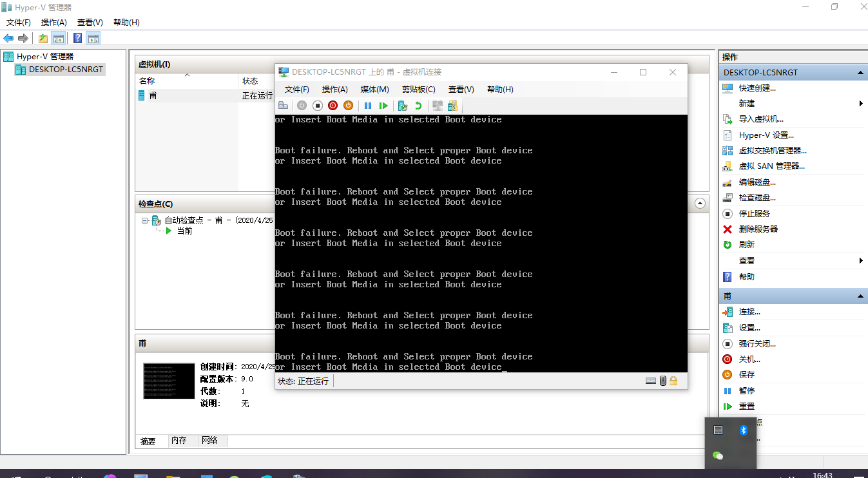Select Hyper-V 管理器 root tree node
This screenshot has height=478, width=868.
point(45,57)
